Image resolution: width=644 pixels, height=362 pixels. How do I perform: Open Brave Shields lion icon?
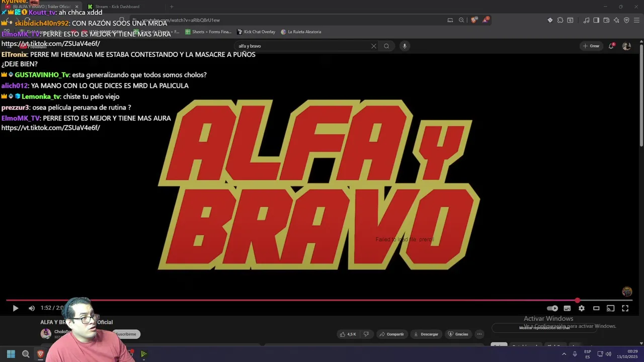474,20
